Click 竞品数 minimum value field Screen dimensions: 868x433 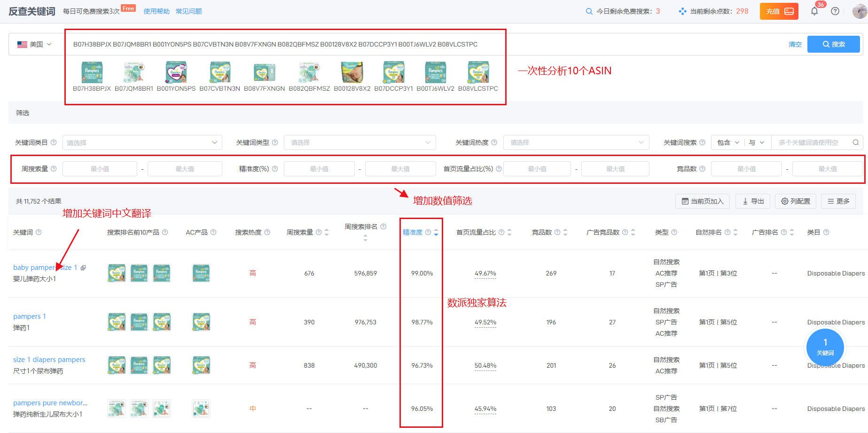pos(746,169)
